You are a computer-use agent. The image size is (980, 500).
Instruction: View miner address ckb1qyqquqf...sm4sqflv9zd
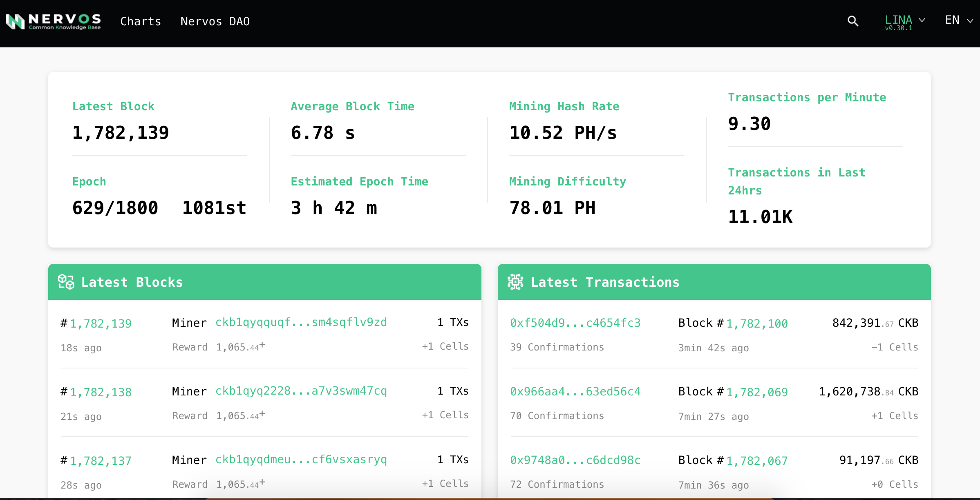(301, 322)
